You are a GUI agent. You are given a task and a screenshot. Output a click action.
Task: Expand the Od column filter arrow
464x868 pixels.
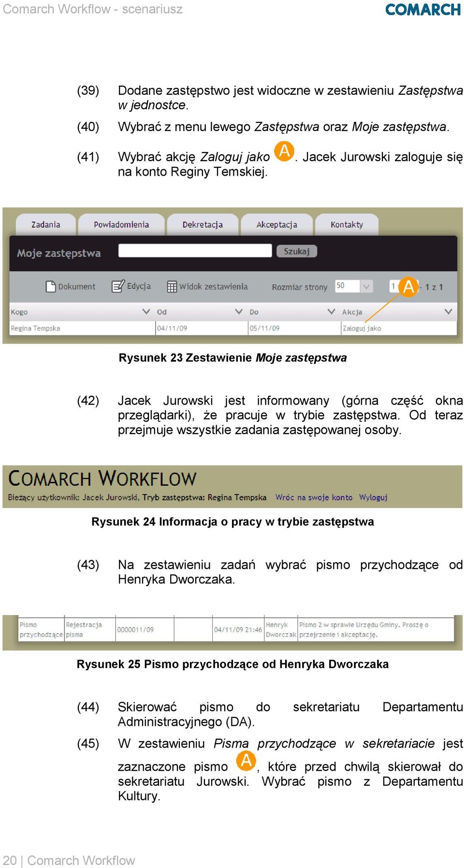239,312
